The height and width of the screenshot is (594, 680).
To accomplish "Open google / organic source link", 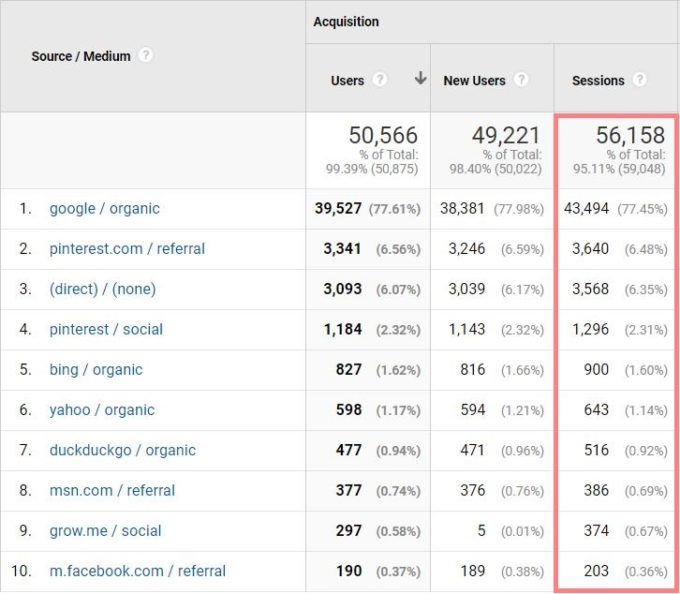I will pos(105,209).
